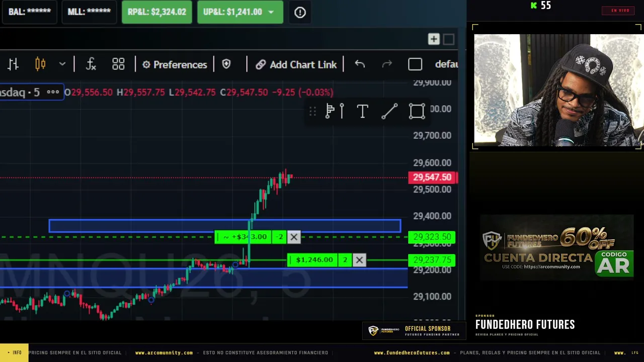This screenshot has width=644, height=362.
Task: Add a new panel with plus icon
Action: pyautogui.click(x=434, y=39)
